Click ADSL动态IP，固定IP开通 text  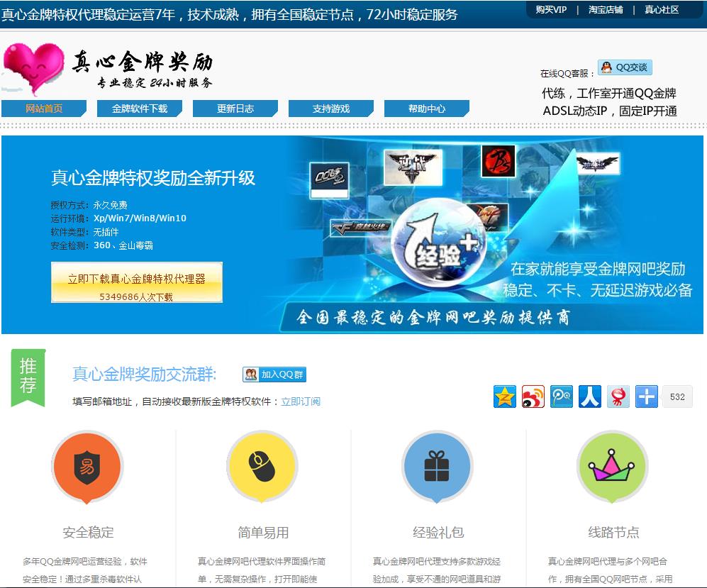[610, 111]
